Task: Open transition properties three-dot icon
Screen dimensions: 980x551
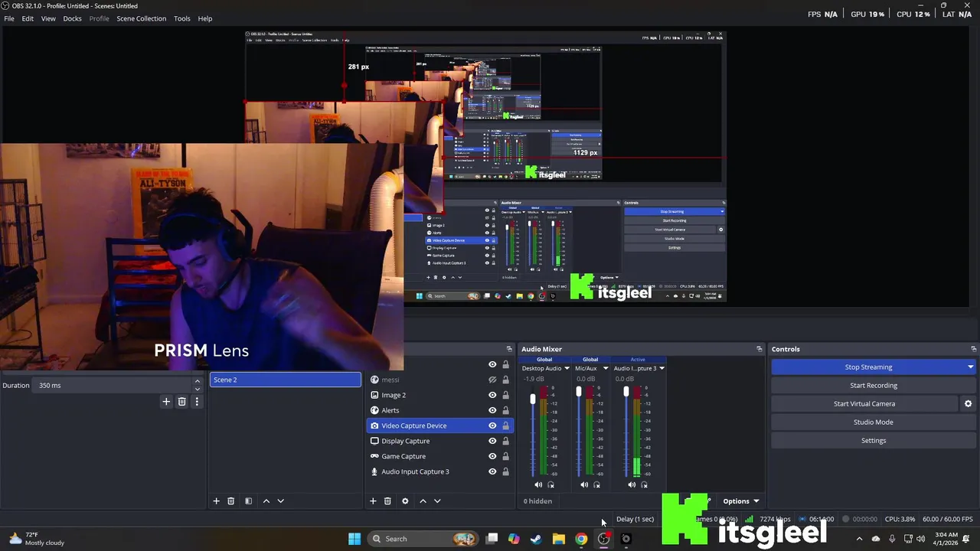Action: click(x=197, y=401)
